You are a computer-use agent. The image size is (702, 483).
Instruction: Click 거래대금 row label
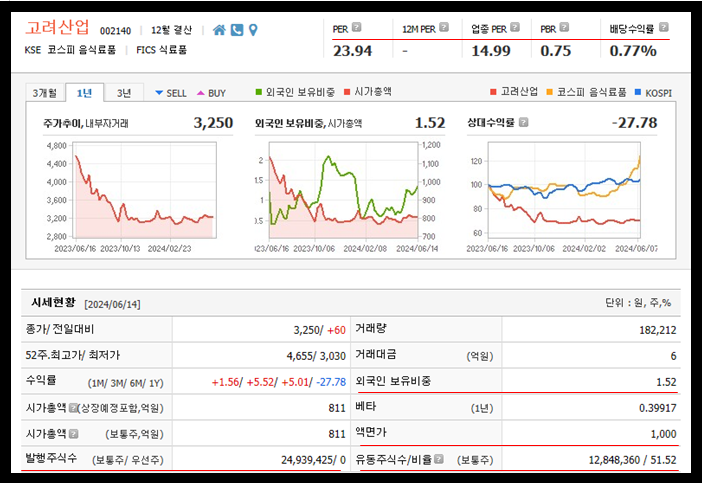[376, 355]
